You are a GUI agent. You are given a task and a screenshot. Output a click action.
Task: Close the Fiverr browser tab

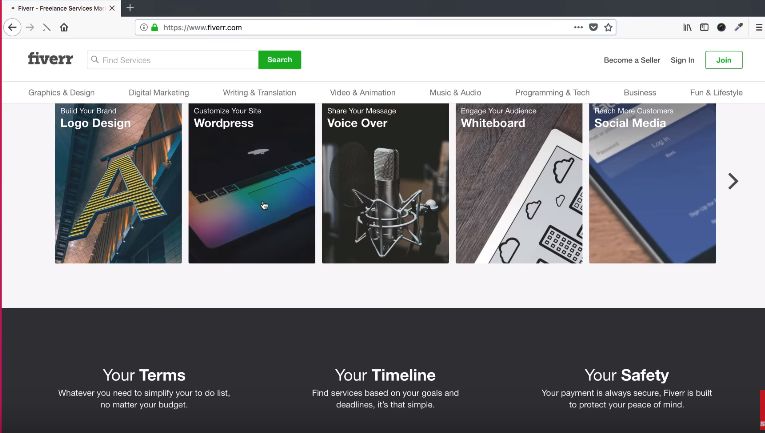[112, 8]
